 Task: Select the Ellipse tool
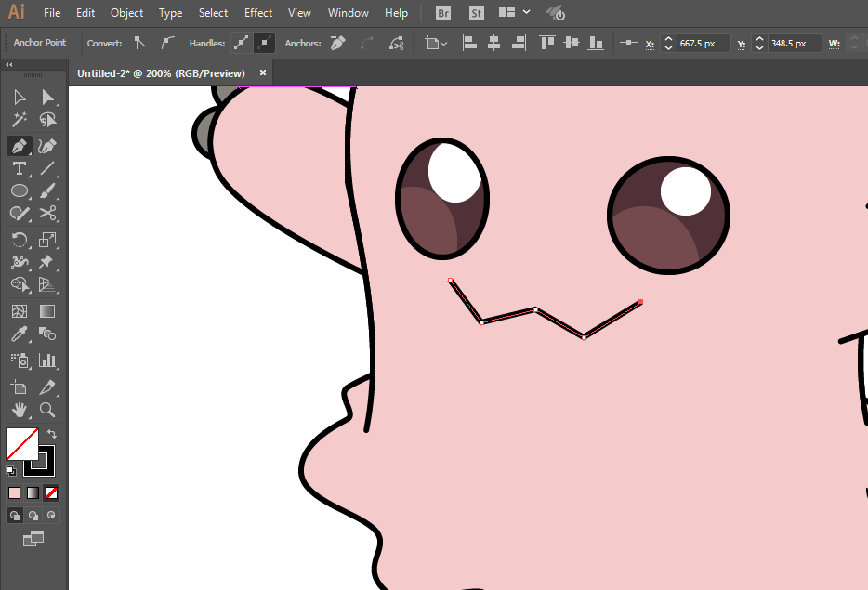coord(20,191)
